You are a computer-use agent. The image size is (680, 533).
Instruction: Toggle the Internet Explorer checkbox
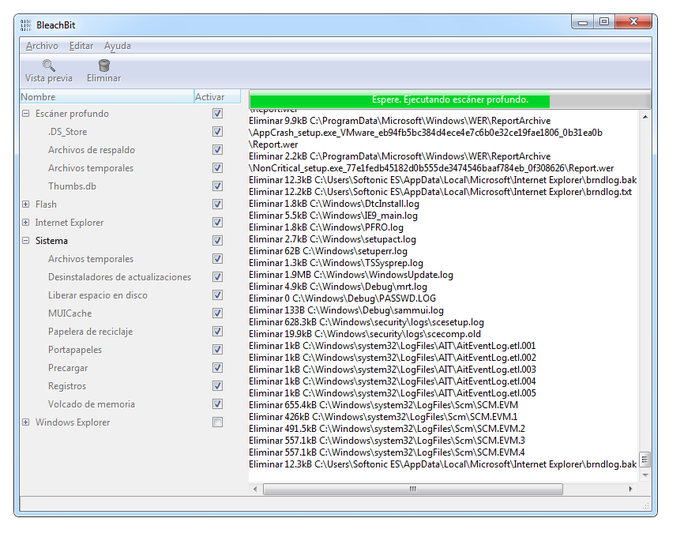[218, 222]
